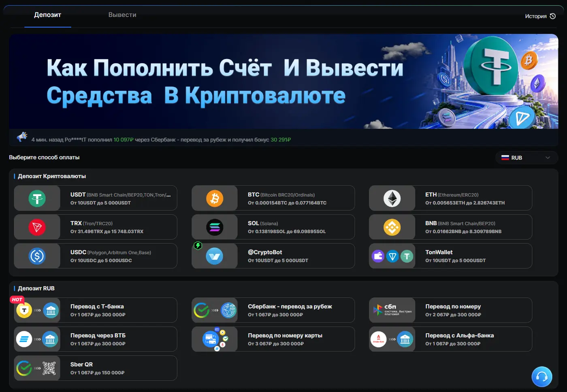Image resolution: width=567 pixels, height=392 pixels.
Task: Click the USDT Tether coin icon
Action: 37,198
